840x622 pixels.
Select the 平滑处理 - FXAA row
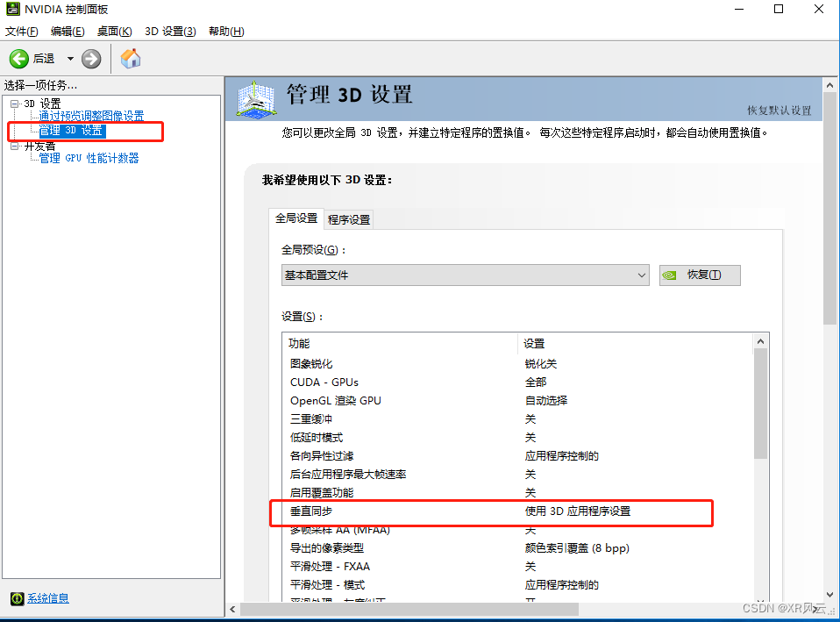point(517,566)
